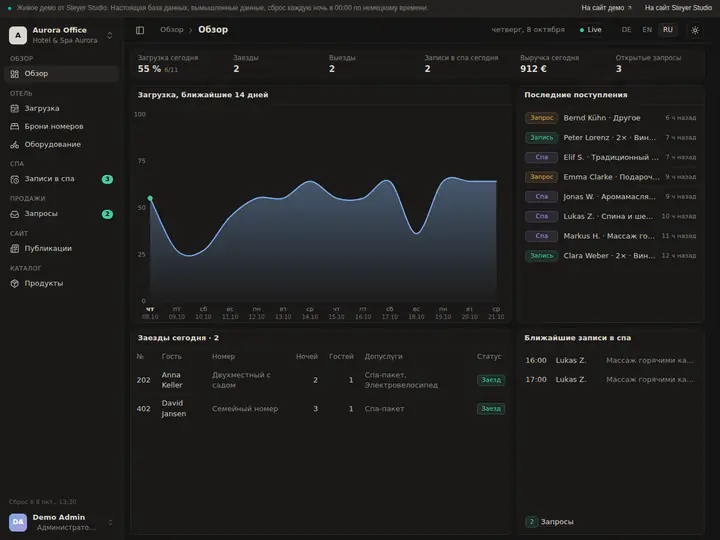
Task: Open Записи в спа in the sidebar
Action: (62, 179)
